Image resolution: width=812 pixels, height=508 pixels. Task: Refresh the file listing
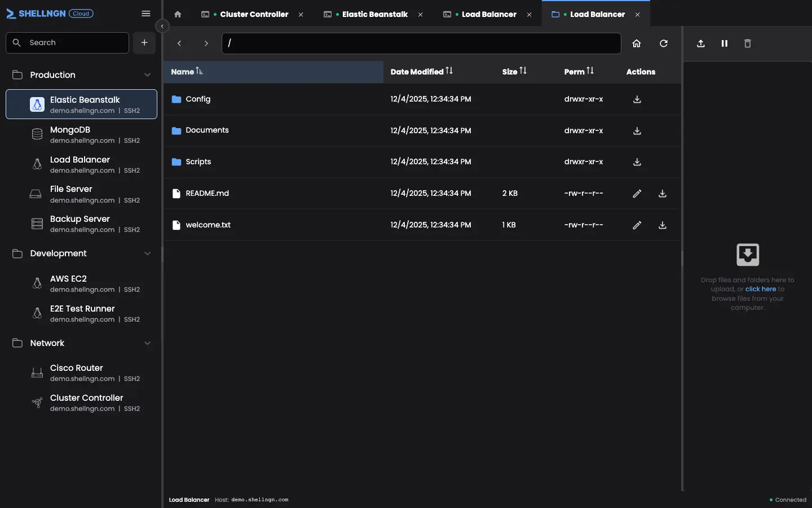pyautogui.click(x=664, y=43)
